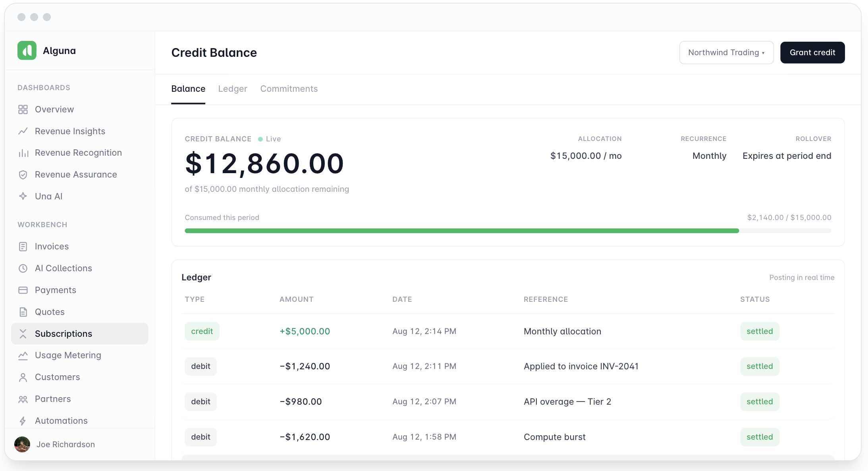868x471 pixels.
Task: Click the Automations lightning bolt icon
Action: point(23,421)
